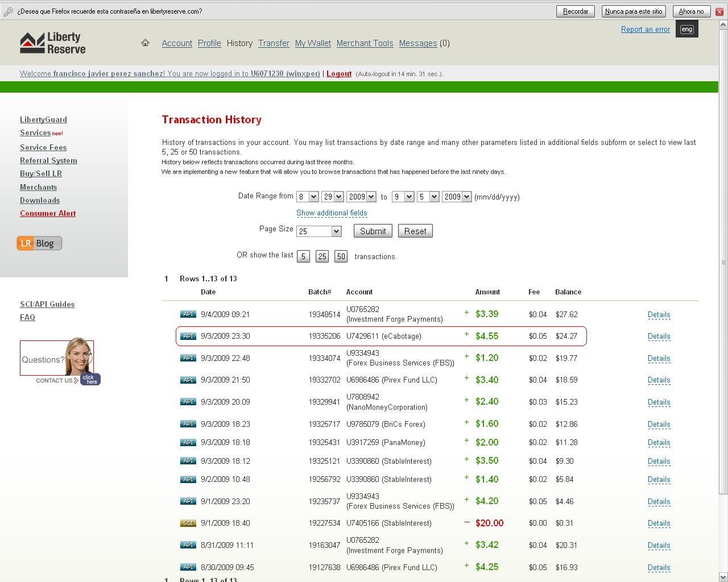Image resolution: width=728 pixels, height=582 pixels.
Task: Open Consumer Alert link
Action: click(x=48, y=213)
